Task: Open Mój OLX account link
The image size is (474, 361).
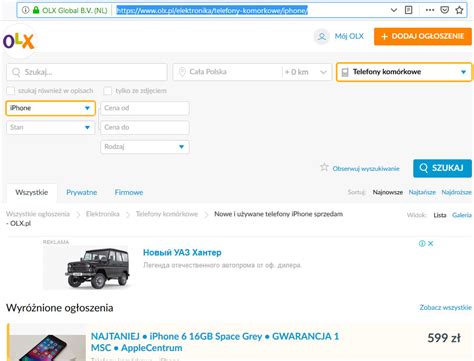Action: point(349,36)
